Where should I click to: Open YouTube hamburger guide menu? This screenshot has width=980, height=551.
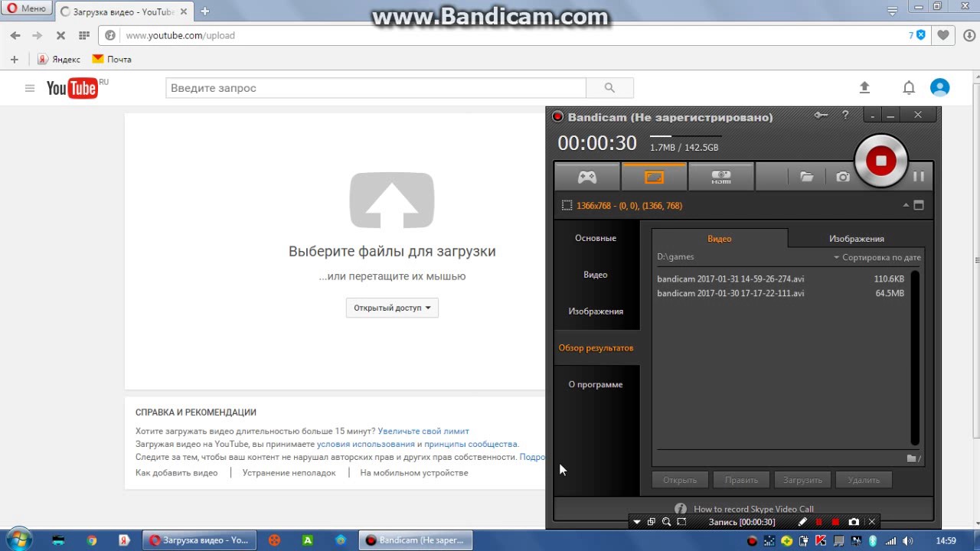coord(30,88)
